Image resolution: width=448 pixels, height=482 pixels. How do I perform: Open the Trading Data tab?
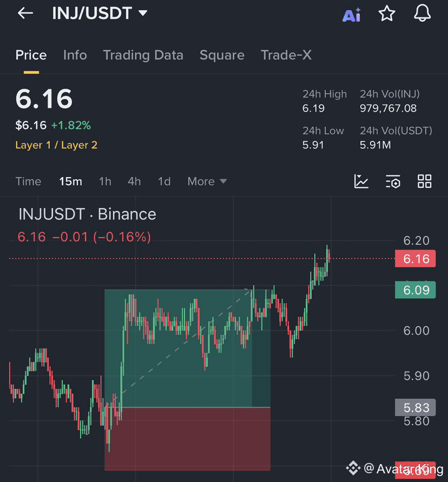pyautogui.click(x=143, y=55)
